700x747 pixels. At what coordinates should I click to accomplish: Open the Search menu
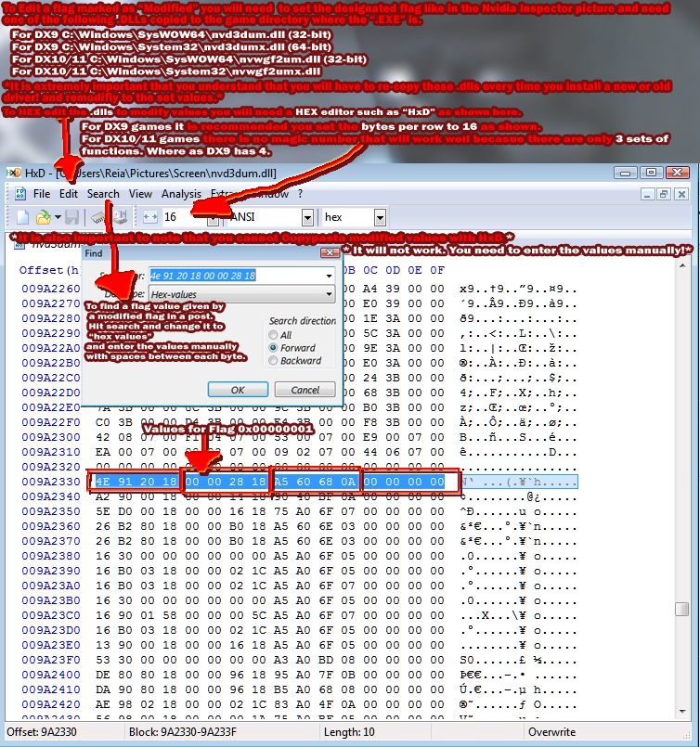click(103, 194)
